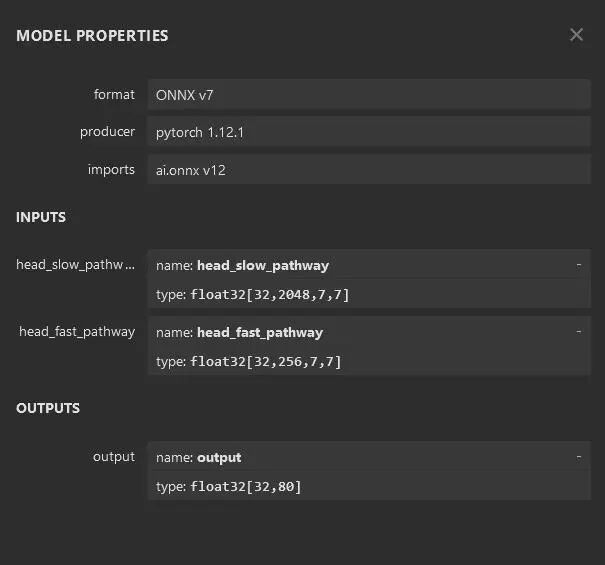The image size is (605, 565).
Task: Close the Model Properties panel
Action: tap(576, 35)
